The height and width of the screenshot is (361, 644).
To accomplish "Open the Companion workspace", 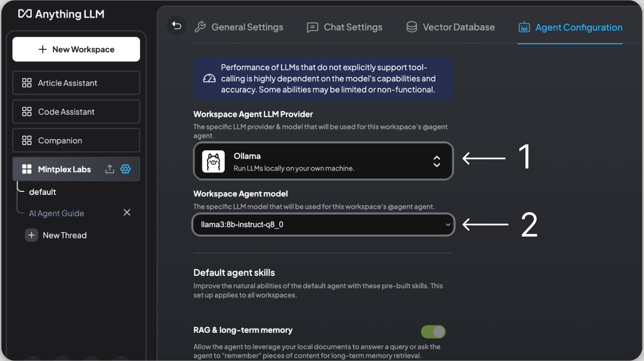I will click(76, 140).
